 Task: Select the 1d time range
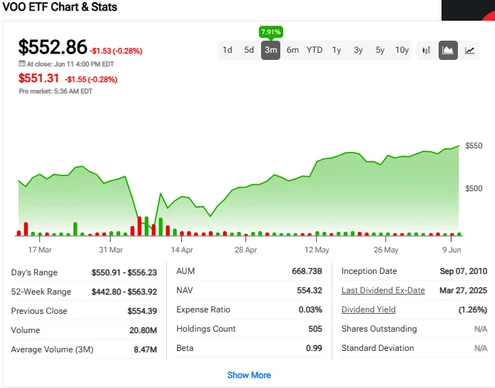227,50
